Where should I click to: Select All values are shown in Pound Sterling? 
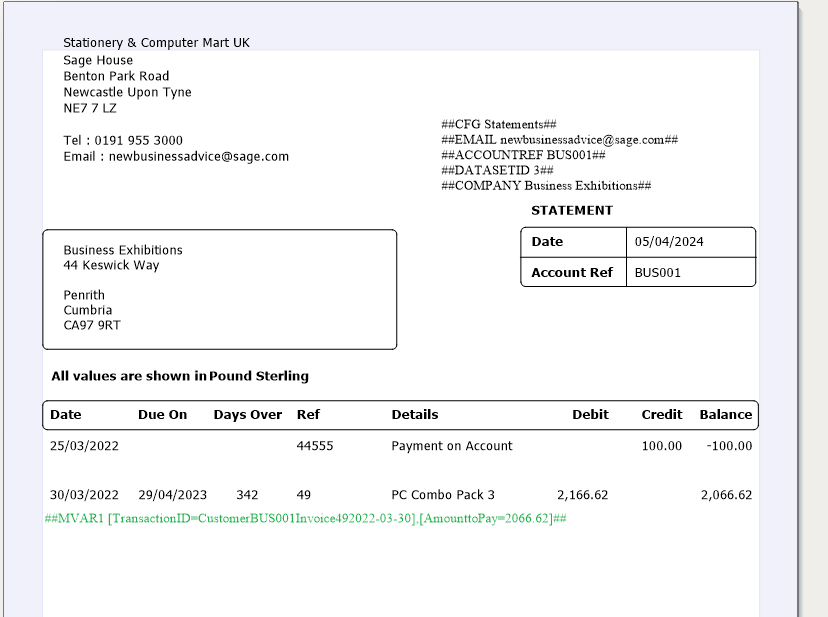pos(180,377)
